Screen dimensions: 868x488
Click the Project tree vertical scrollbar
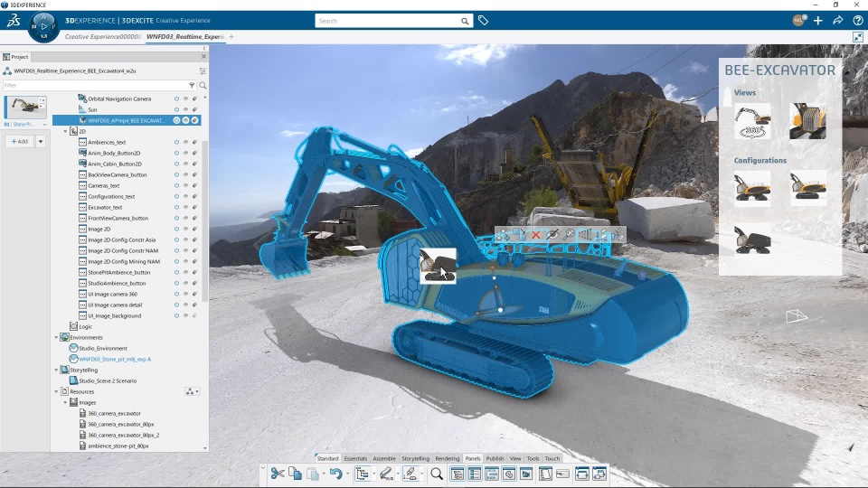pos(205,221)
